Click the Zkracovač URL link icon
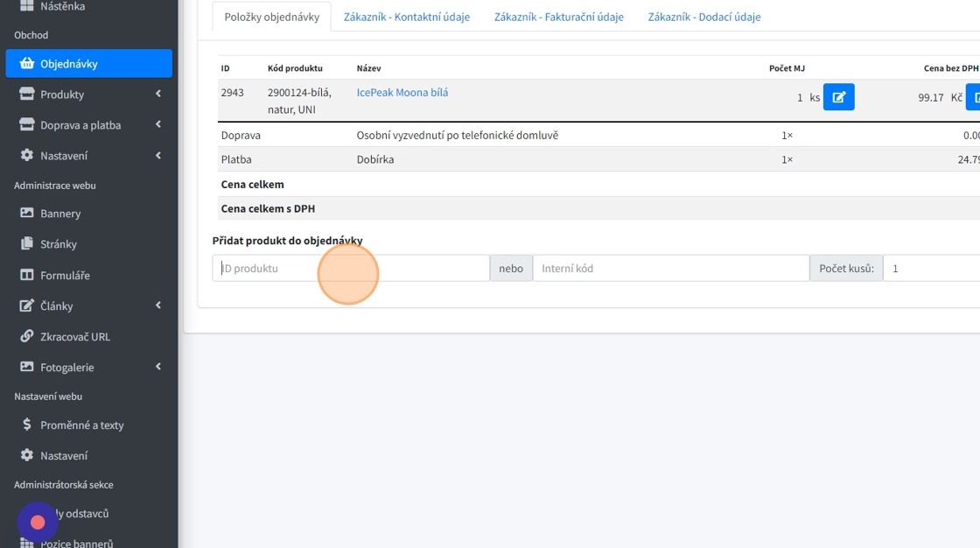Image resolution: width=980 pixels, height=548 pixels. [26, 337]
